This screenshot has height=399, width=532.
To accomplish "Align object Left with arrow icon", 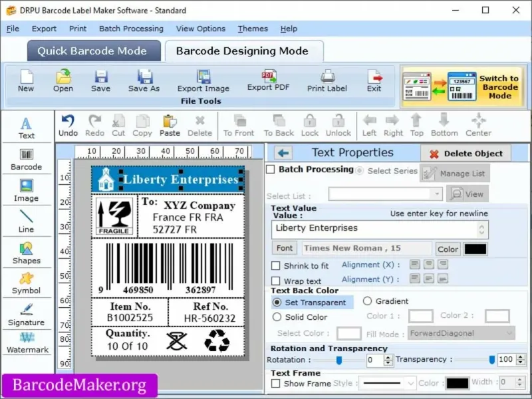I will tap(369, 126).
